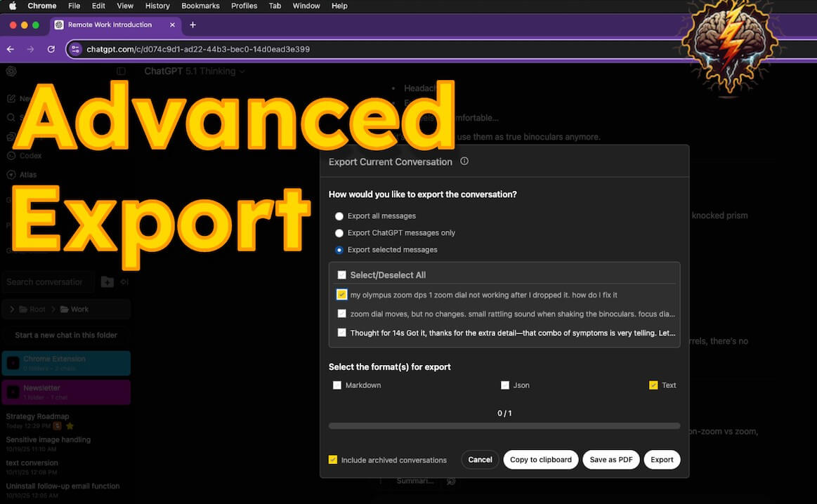817x504 pixels.
Task: Click the add new folder icon
Action: pos(107,281)
